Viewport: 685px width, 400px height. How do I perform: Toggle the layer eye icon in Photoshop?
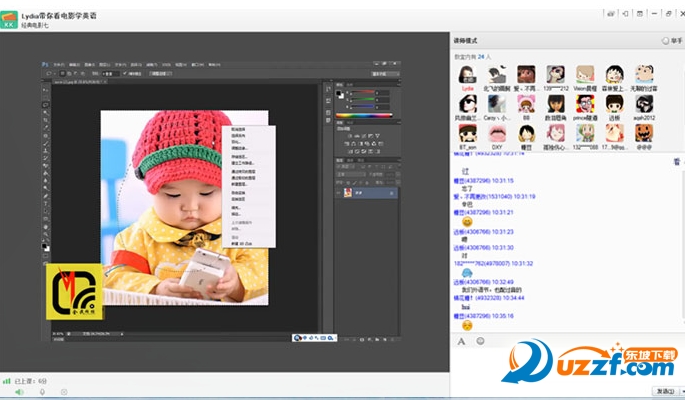click(x=339, y=193)
